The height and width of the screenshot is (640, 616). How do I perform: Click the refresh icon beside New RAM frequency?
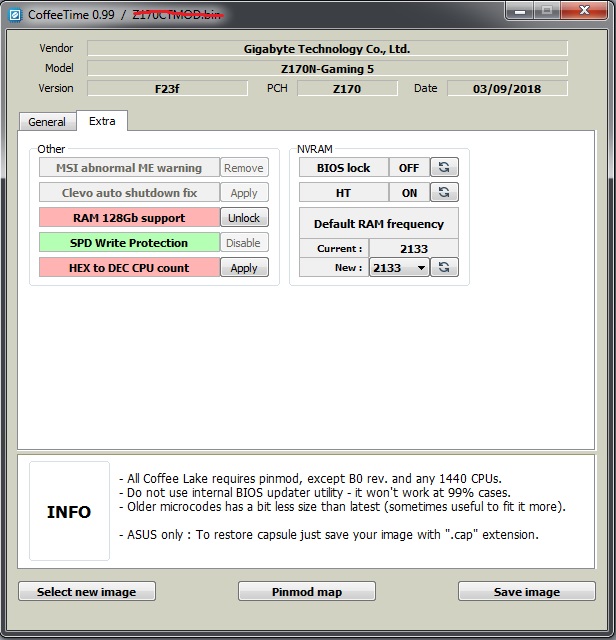click(444, 267)
